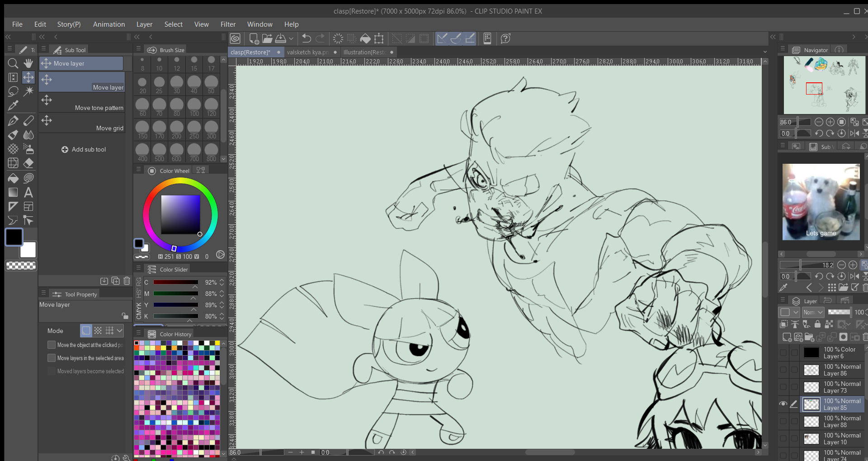The width and height of the screenshot is (868, 461).
Task: Select the Fill bucket tool
Action: [x=13, y=178]
